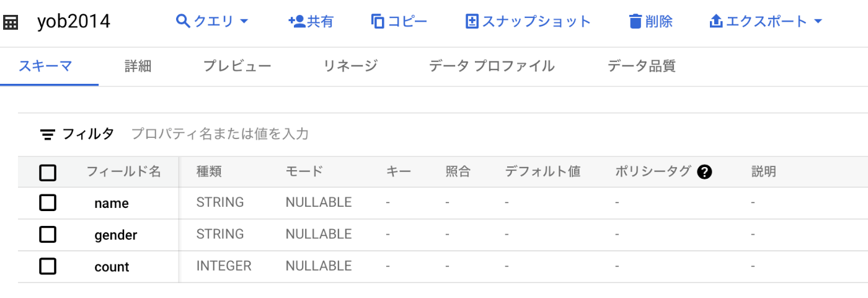Click the policy tag help icon
This screenshot has height=298, width=868.
[704, 172]
